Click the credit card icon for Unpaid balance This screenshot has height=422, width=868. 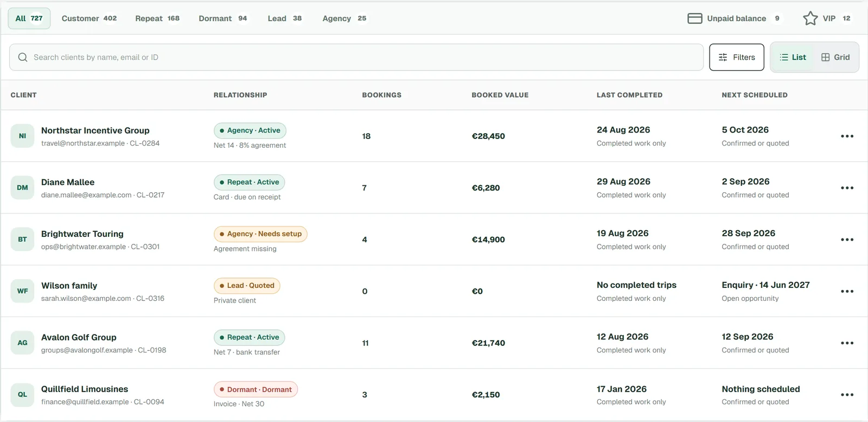click(695, 18)
